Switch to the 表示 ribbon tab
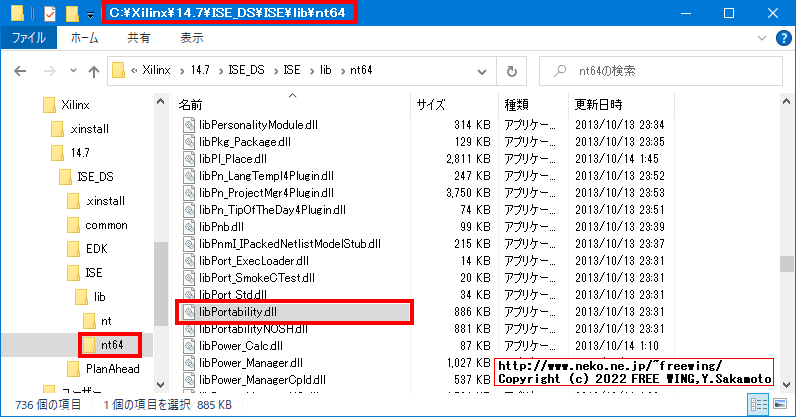 pyautogui.click(x=192, y=38)
